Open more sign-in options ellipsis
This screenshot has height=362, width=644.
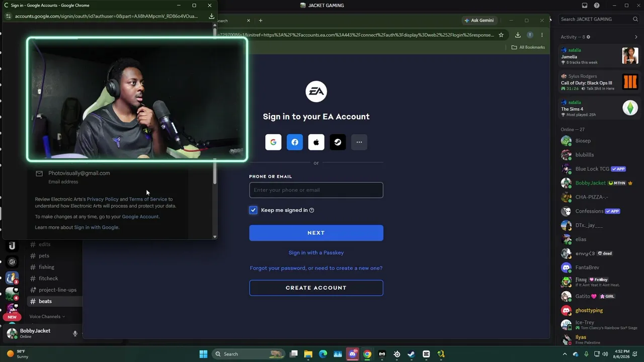359,142
